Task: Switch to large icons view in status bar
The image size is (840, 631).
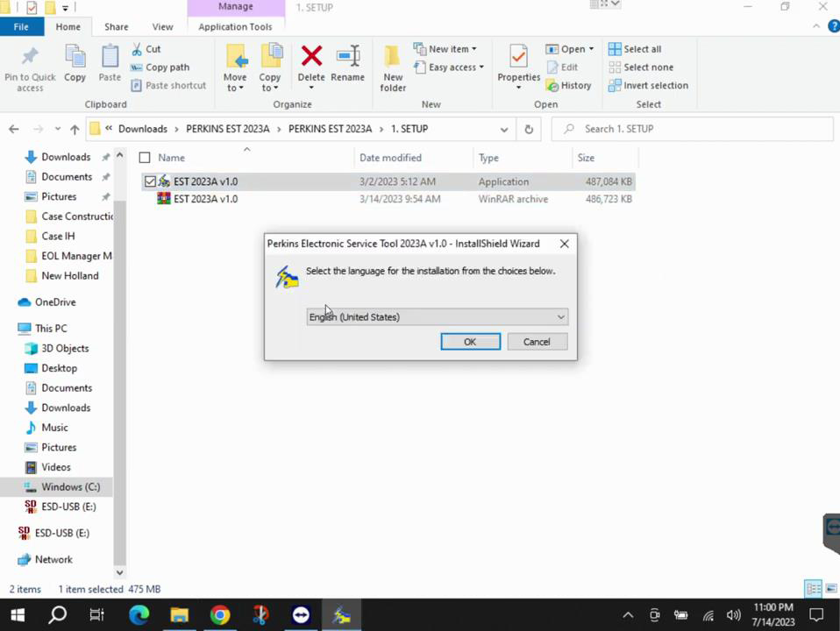Action: coord(831,589)
